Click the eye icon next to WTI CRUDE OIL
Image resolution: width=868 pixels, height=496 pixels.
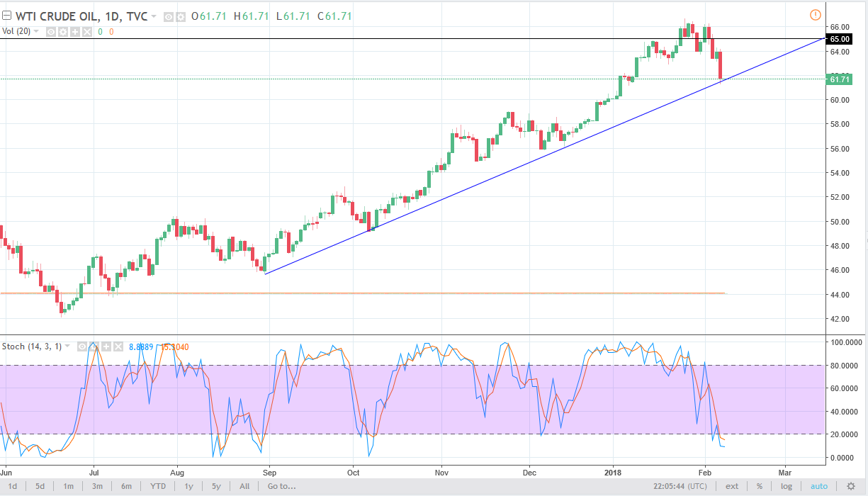(x=168, y=16)
